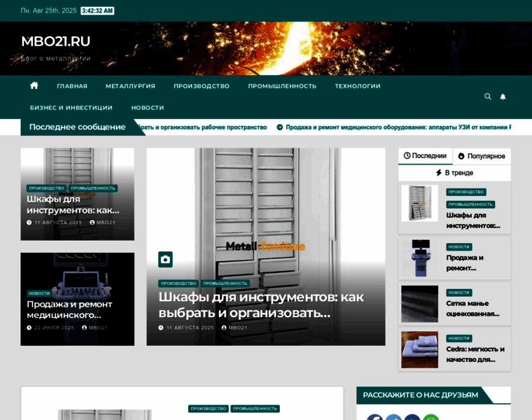
Task: Click sidebar dark mesh thumbnail
Action: (420, 304)
